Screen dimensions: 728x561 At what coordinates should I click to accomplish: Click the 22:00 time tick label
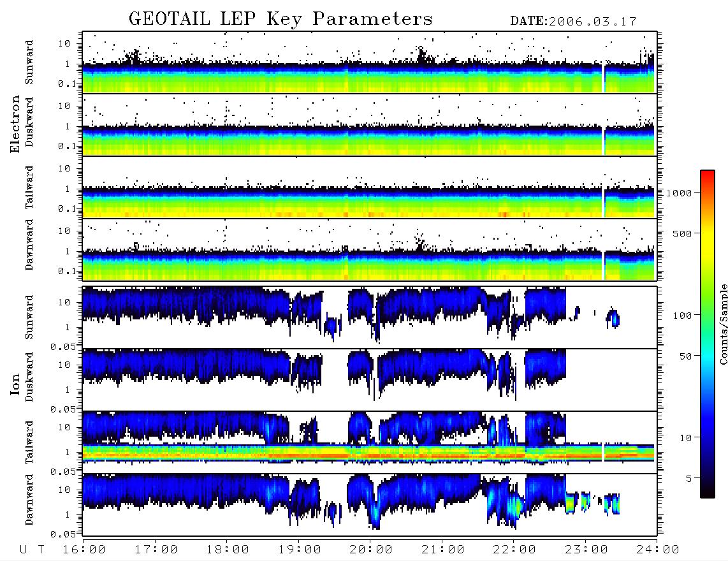pos(514,550)
